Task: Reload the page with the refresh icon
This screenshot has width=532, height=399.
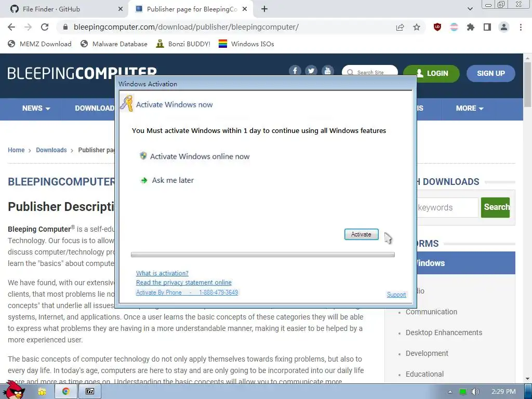Action: 45,27
